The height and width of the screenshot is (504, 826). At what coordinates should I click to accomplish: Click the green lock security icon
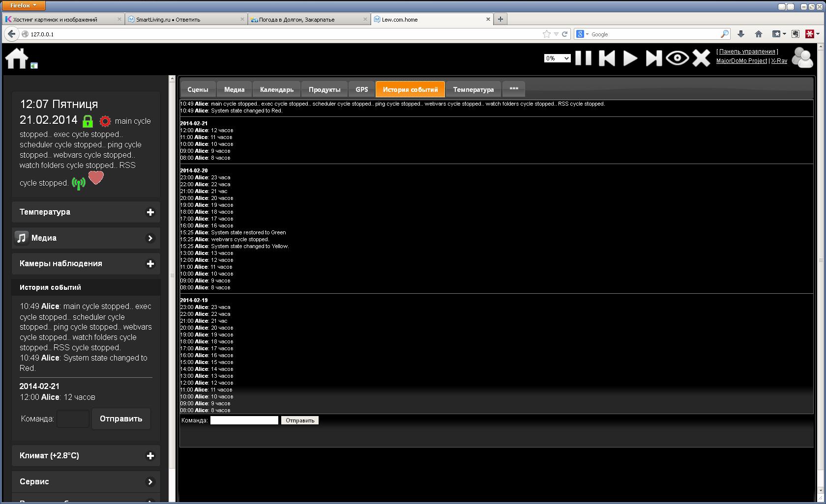[88, 121]
